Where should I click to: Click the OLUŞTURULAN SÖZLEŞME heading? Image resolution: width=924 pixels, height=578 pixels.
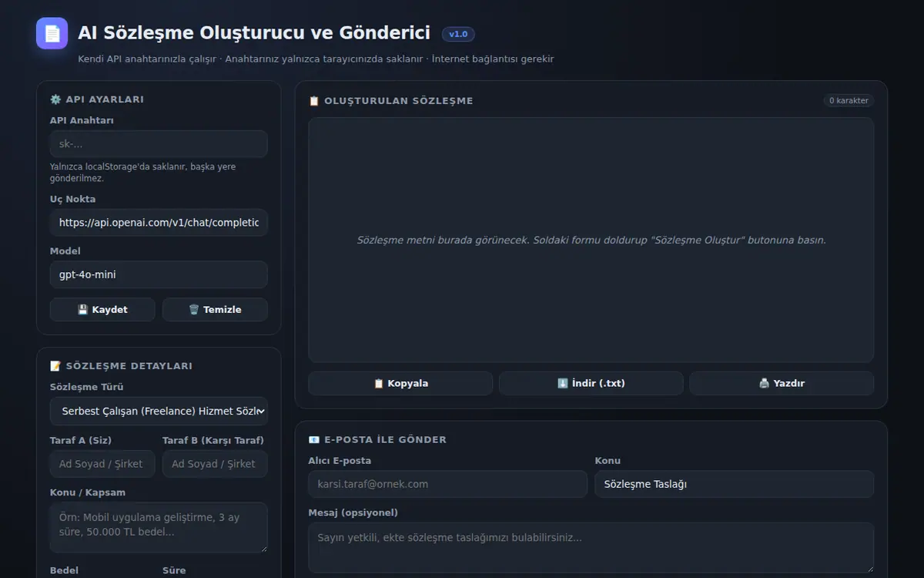391,101
